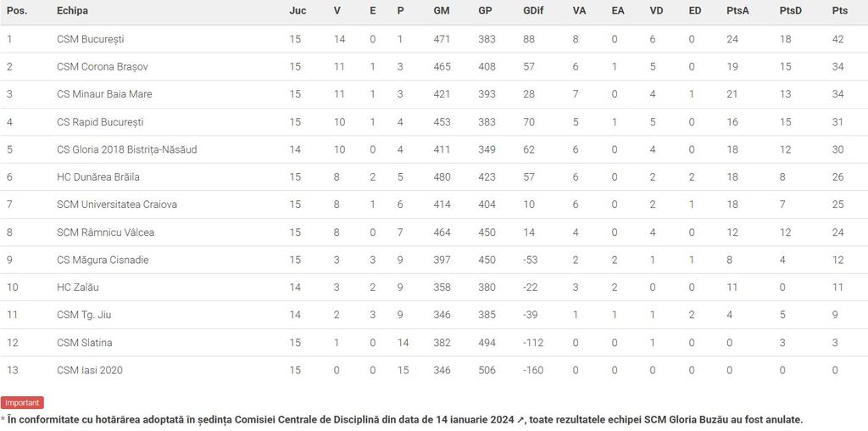Screen dimensions: 868x431
Task: Click the external link arrow icon after 2024
Action: [x=520, y=419]
